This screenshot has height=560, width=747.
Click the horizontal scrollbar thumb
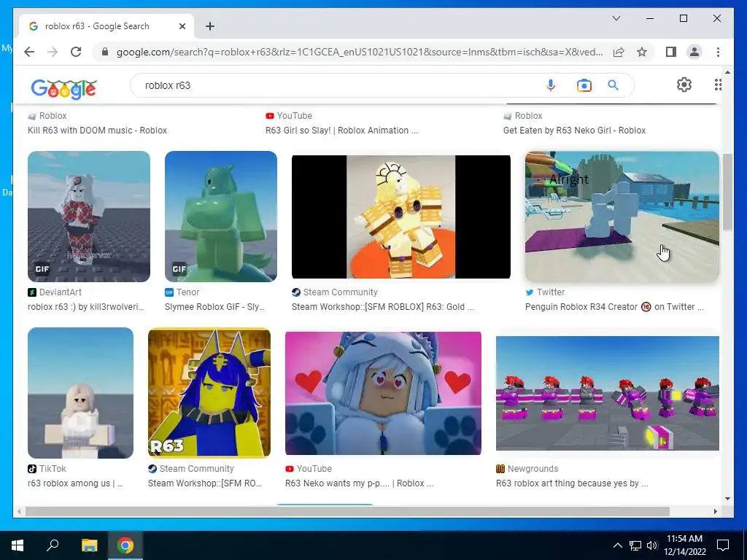(x=347, y=511)
